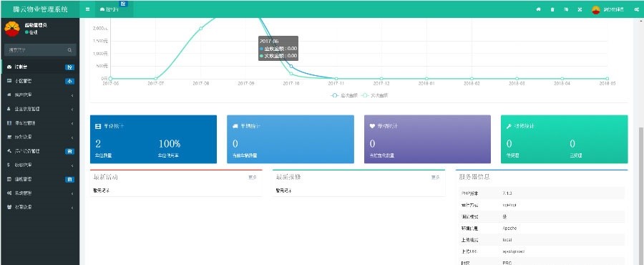Screen dimensions: 644x265
Task: Click the home icon in the top bar
Action: [538, 9]
